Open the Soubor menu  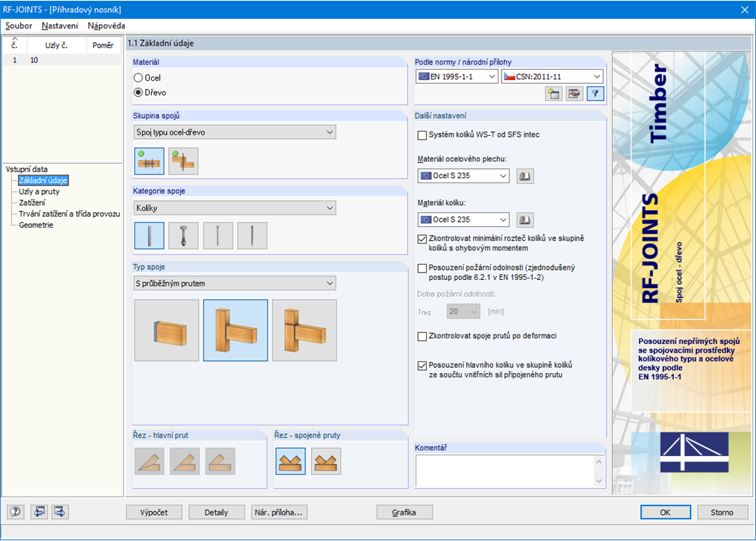[19, 25]
